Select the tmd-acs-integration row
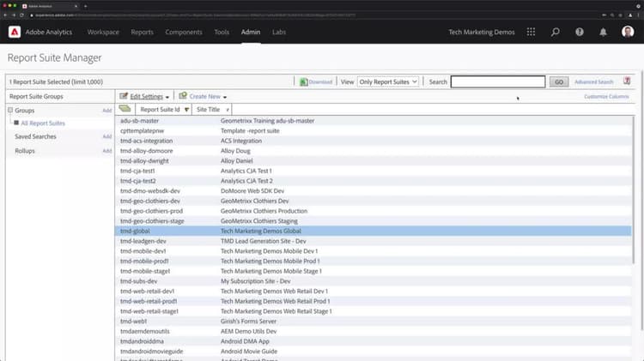 coord(373,141)
